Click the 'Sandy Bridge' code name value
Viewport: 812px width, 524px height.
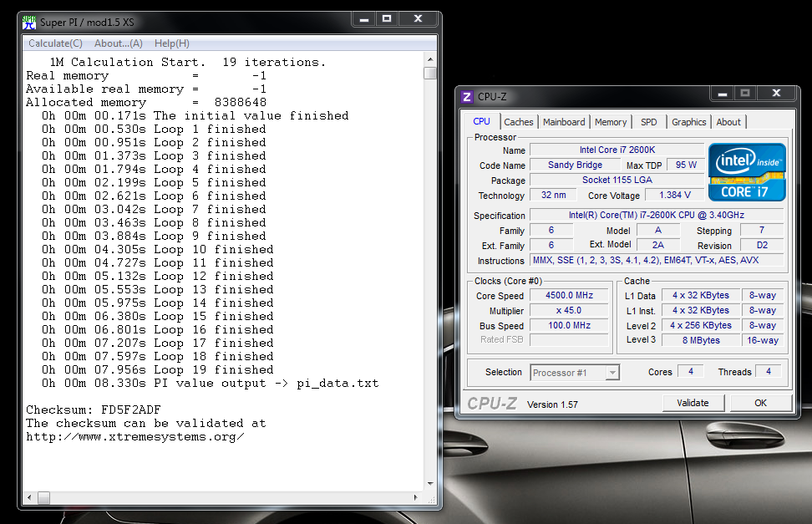click(x=575, y=165)
